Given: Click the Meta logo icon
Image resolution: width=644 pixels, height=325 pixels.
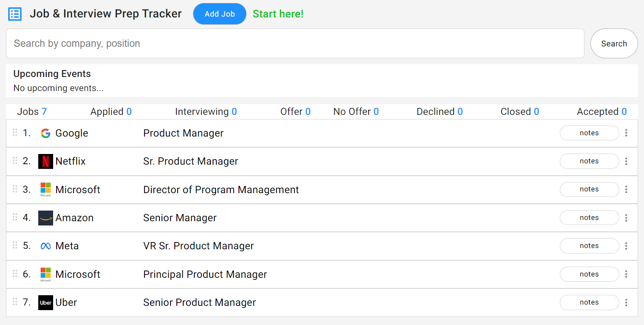Looking at the screenshot, I should coord(45,246).
